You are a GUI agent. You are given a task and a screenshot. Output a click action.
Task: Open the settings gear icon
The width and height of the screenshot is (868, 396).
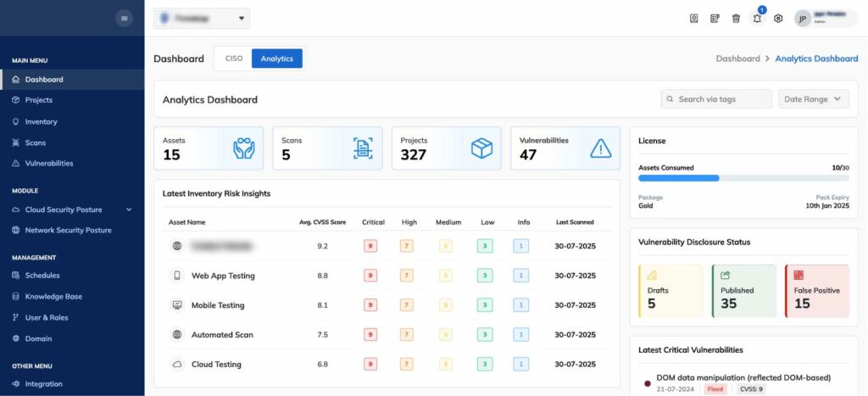(x=778, y=19)
